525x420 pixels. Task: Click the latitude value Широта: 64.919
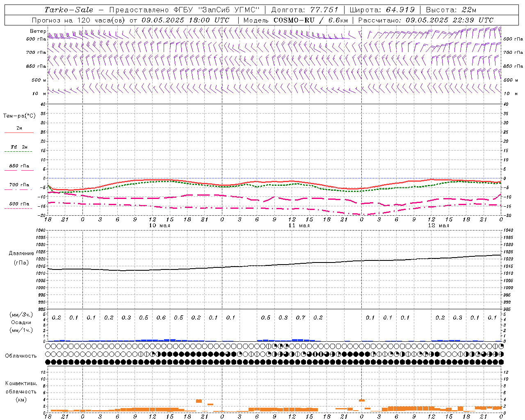382,10
